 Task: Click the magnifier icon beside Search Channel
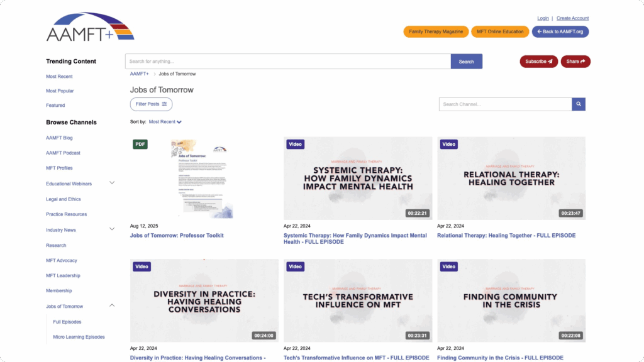coord(579,104)
